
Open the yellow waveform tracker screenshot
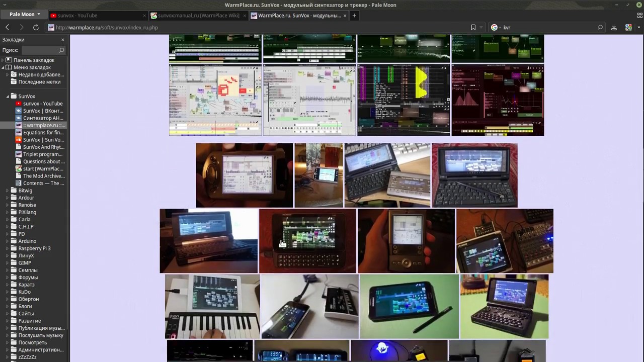click(x=404, y=100)
